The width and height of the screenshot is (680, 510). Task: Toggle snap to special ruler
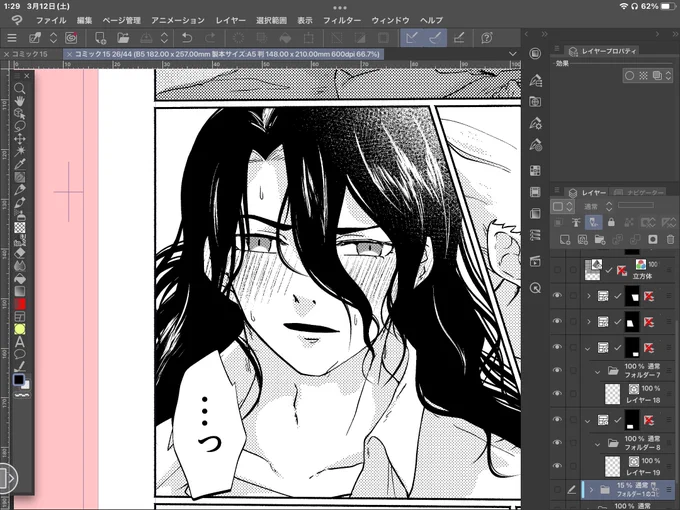(x=435, y=38)
